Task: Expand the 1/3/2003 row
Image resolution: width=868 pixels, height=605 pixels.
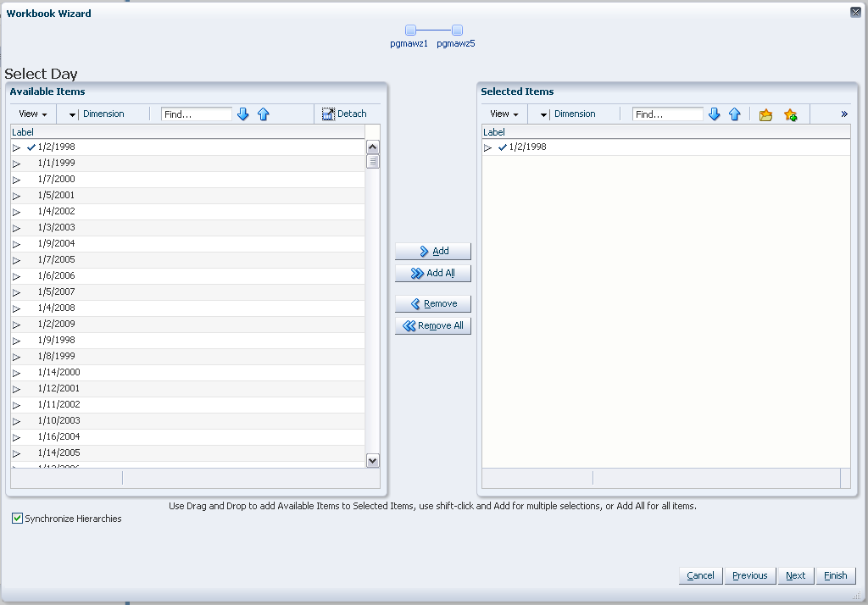Action: coord(17,228)
